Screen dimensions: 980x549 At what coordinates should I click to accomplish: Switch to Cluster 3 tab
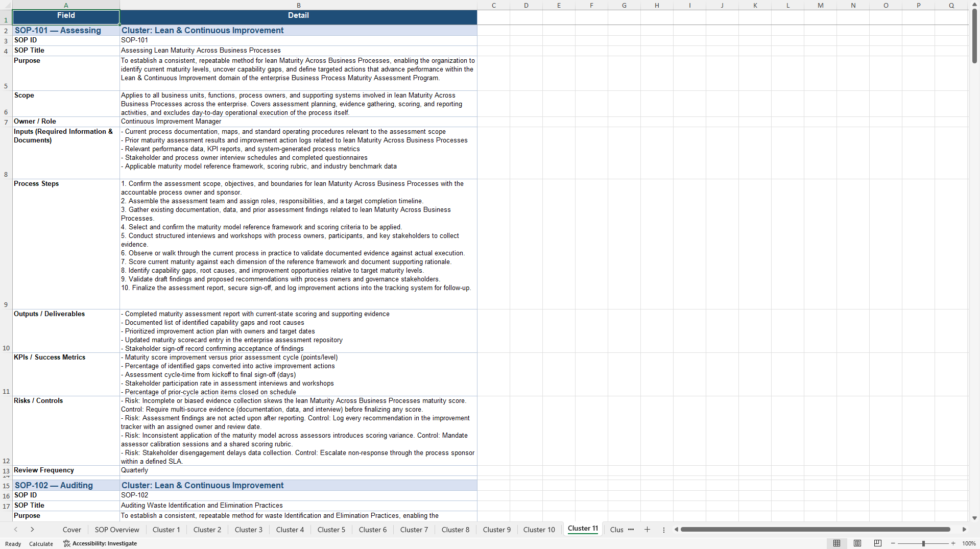pos(249,530)
